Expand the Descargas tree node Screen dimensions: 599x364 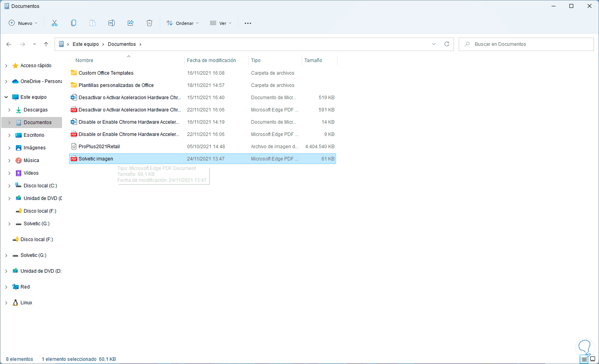click(9, 110)
